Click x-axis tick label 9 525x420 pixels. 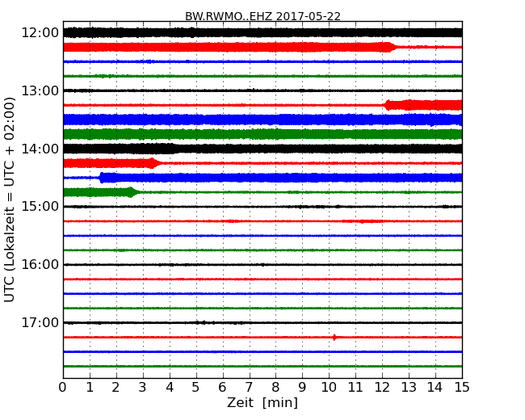pyautogui.click(x=302, y=388)
